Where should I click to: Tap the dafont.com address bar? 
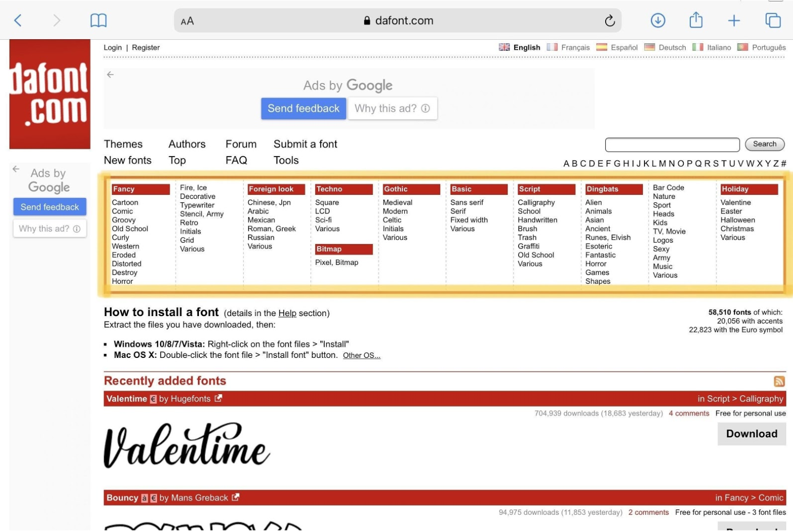pyautogui.click(x=398, y=21)
